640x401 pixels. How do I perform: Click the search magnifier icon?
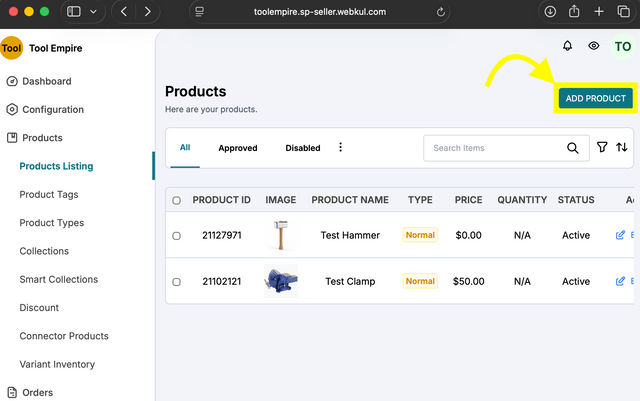tap(573, 148)
